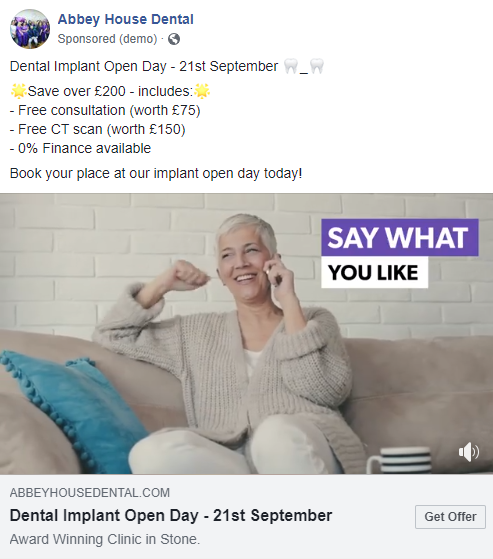Click the Sponsored (demo) label
The width and height of the screenshot is (493, 559).
click(107, 39)
